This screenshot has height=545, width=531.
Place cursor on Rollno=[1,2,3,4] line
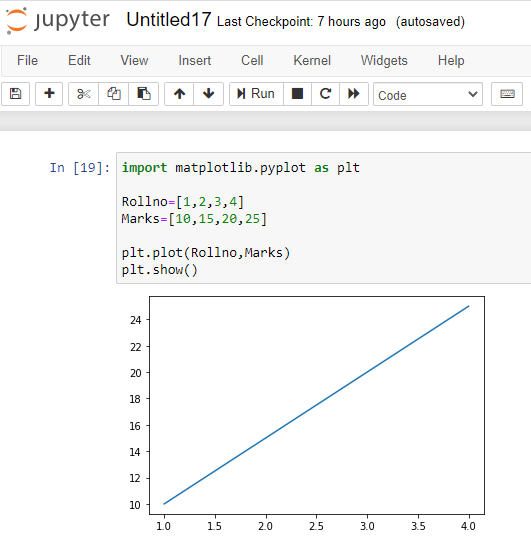[183, 202]
